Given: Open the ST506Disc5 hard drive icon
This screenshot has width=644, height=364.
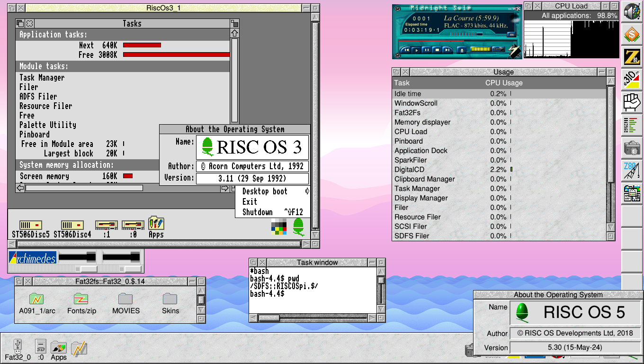Looking at the screenshot, I should coord(31,225).
